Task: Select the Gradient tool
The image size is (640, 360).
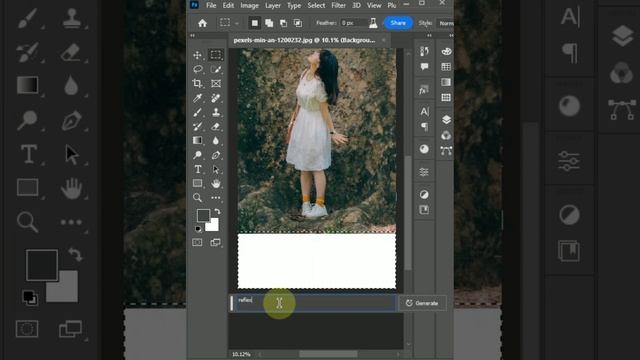Action: 198,140
